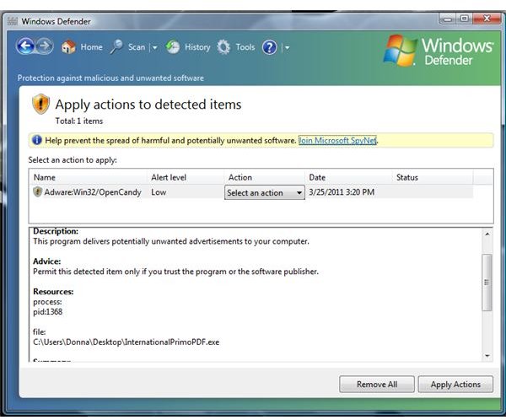The height and width of the screenshot is (420, 506).
Task: Open Home via the house icon
Action: click(x=68, y=47)
